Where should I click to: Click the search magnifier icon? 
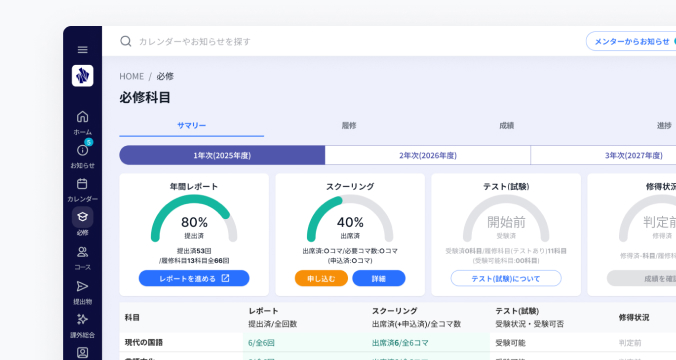(126, 41)
